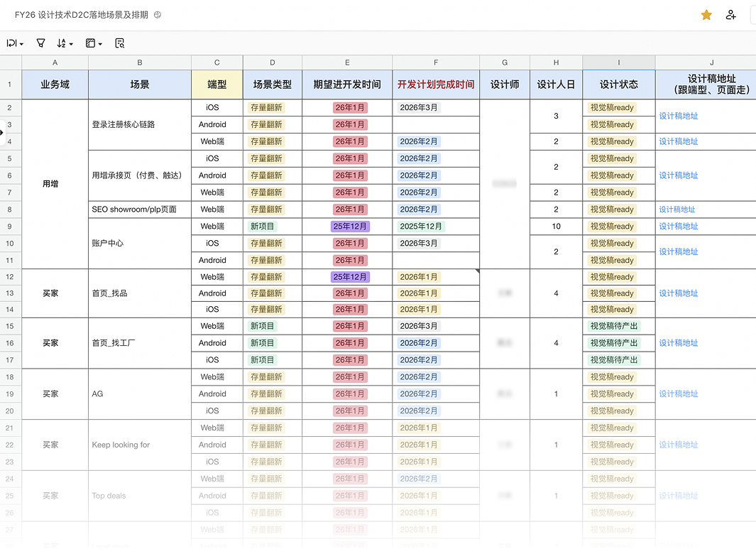The width and height of the screenshot is (756, 554).
Task: Open 设计稿地址 link for Top deals
Action: pyautogui.click(x=679, y=496)
